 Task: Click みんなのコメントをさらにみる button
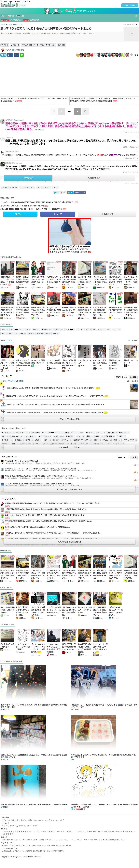[x=70, y=490]
